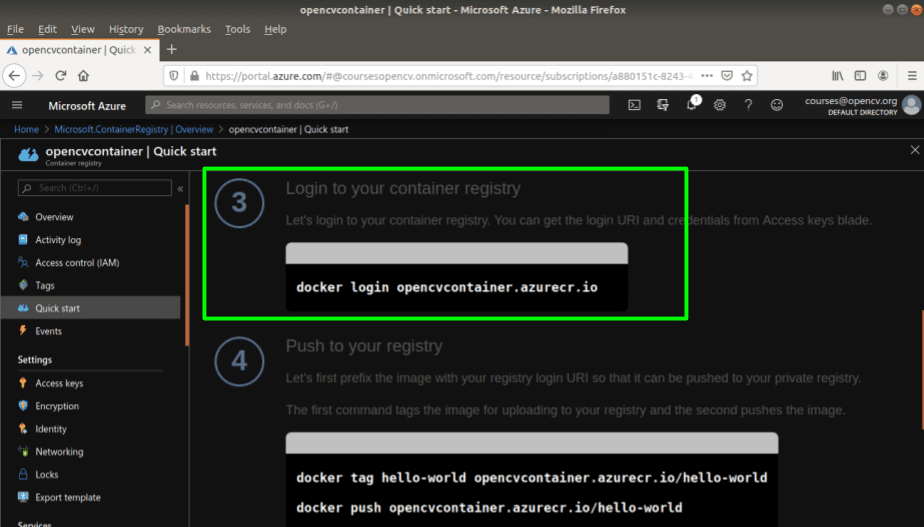Open the Azure portal hamburger menu

(17, 105)
